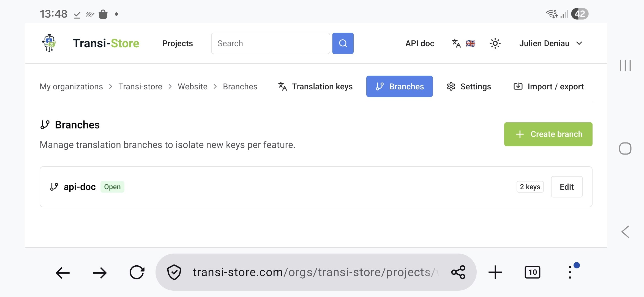This screenshot has width=644, height=297.
Task: Edit the api-doc branch
Action: [567, 187]
